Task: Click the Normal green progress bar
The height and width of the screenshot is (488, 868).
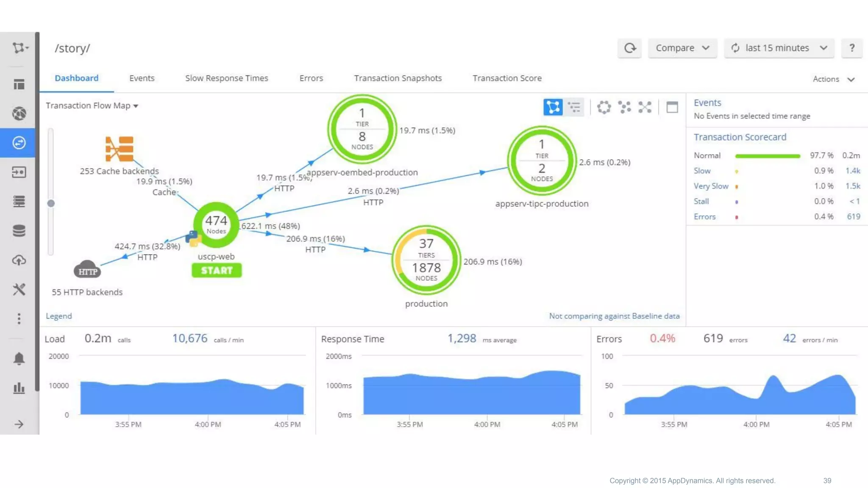Action: (768, 156)
